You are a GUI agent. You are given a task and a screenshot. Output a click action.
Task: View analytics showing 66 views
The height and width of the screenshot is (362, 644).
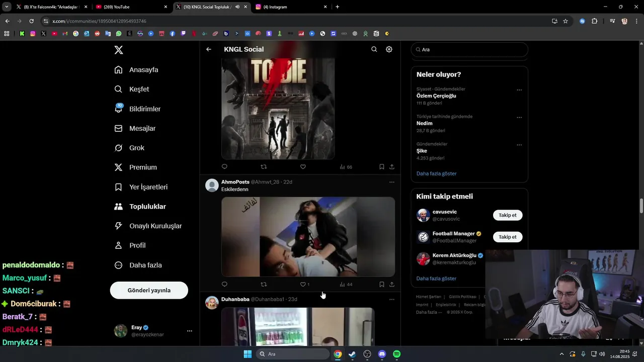[x=346, y=167]
